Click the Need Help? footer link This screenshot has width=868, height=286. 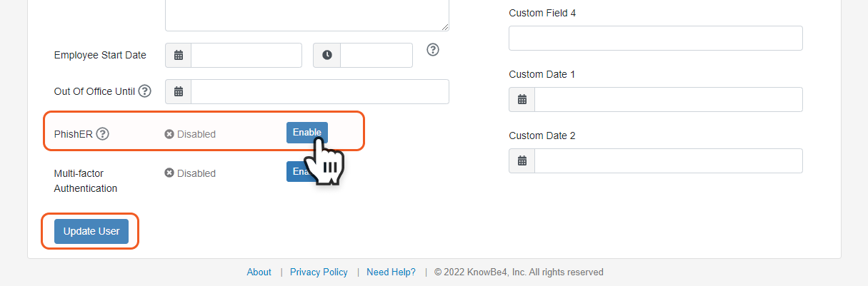coord(391,272)
